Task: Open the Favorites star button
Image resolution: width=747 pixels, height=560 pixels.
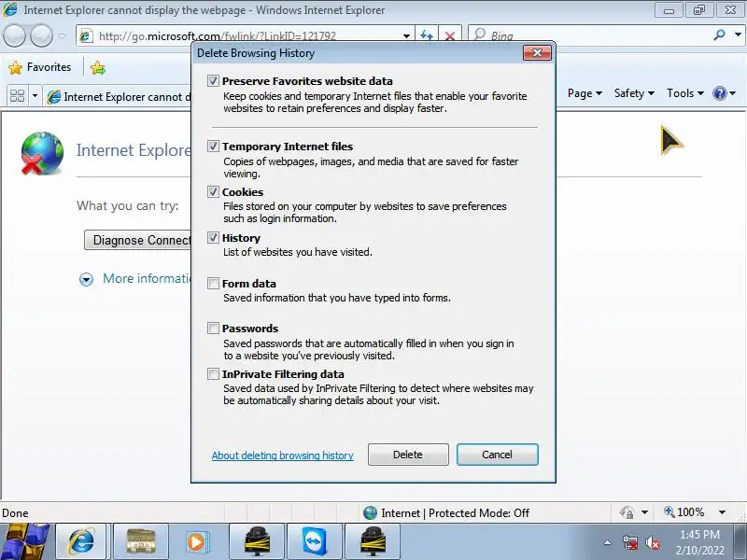Action: (40, 67)
